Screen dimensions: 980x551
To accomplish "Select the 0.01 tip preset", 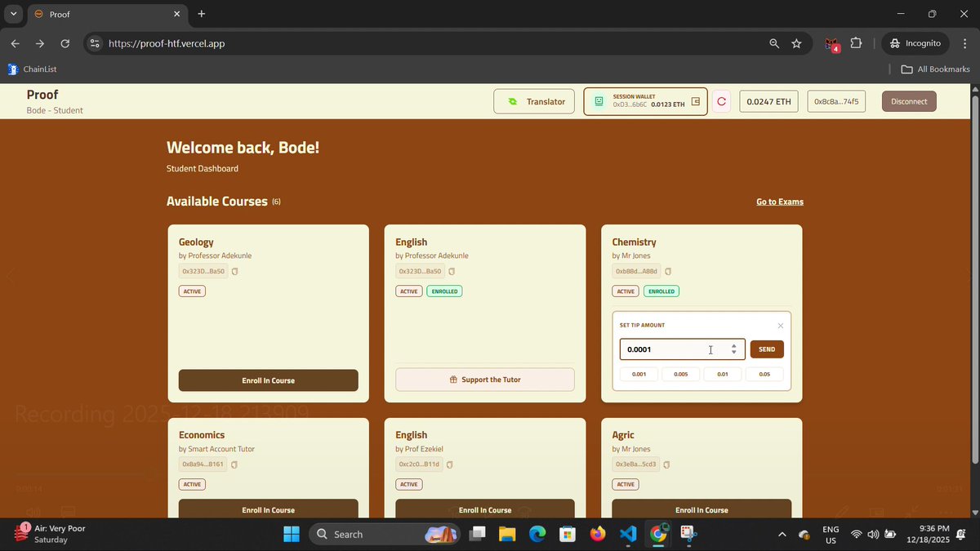I will [x=723, y=374].
